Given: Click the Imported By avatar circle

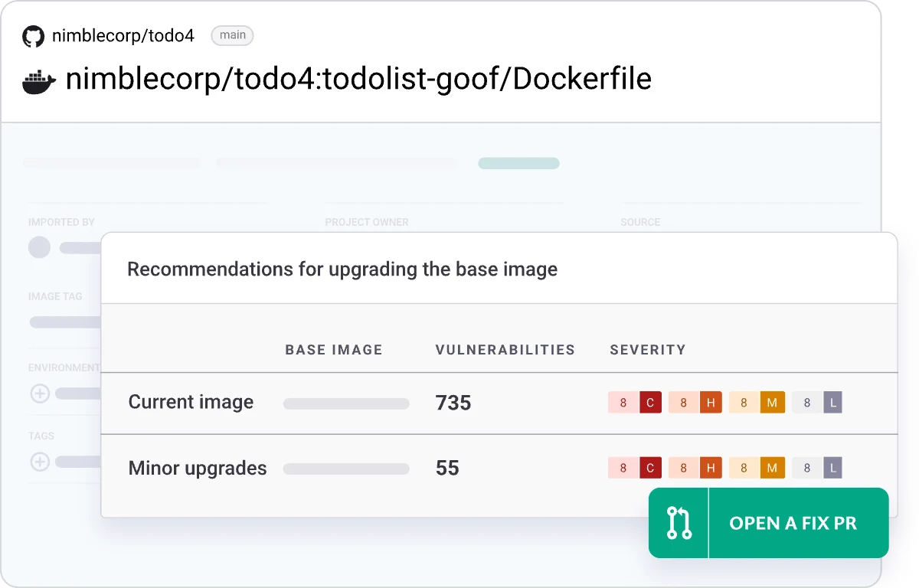Looking at the screenshot, I should tap(40, 247).
